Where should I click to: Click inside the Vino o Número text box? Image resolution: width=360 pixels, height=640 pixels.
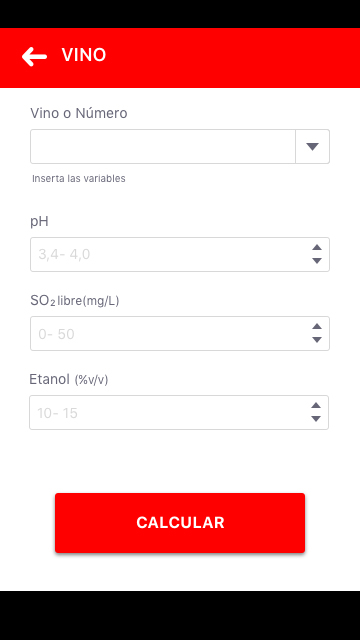[163, 147]
